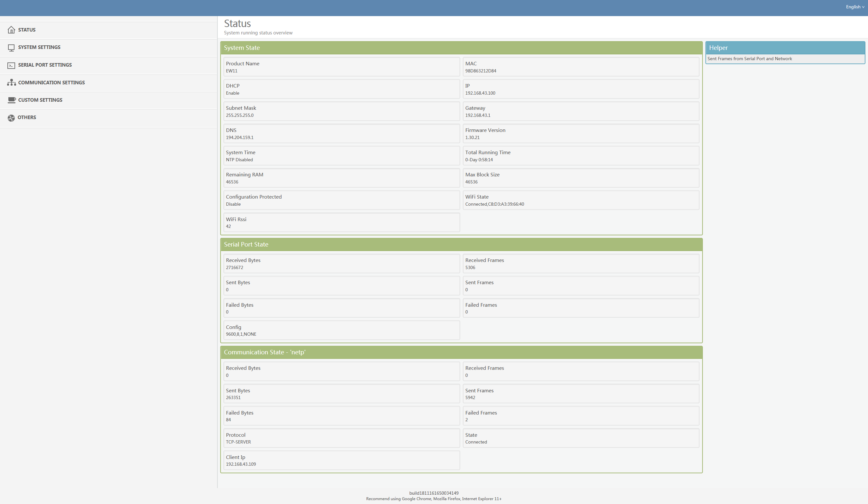Select netp Sent Bytes 263351
The width and height of the screenshot is (868, 504).
[233, 397]
